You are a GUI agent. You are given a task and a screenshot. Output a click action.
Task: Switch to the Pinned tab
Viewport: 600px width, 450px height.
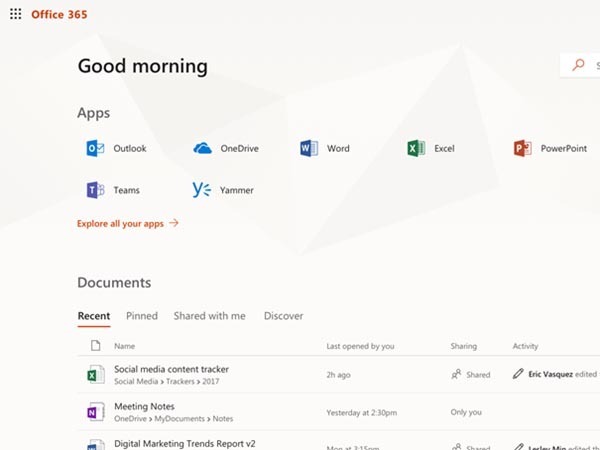(x=142, y=316)
